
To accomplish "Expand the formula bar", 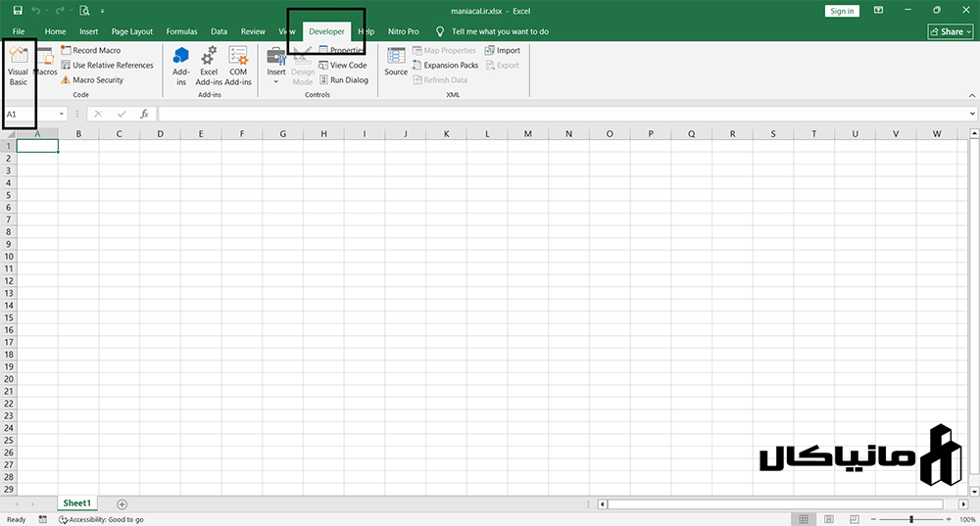I will tap(972, 115).
